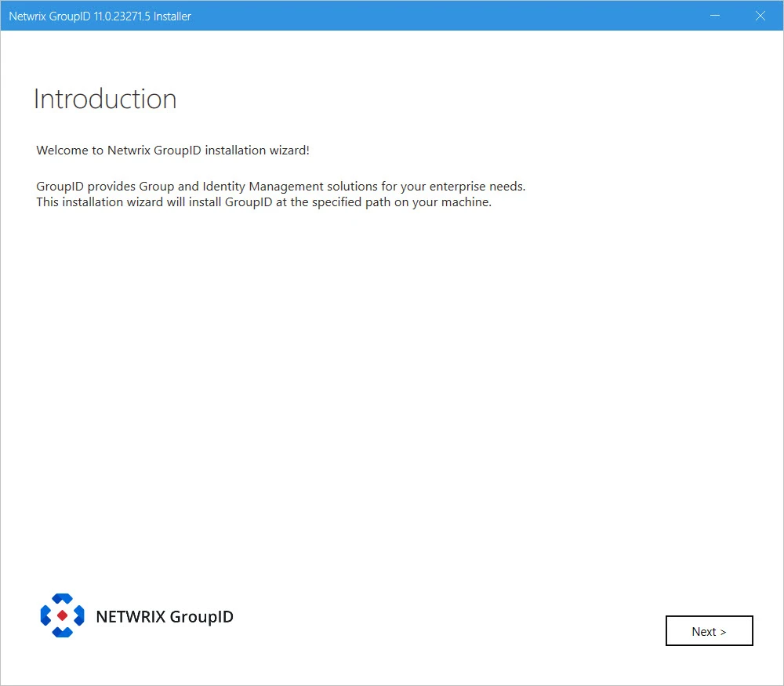
Task: Close the Netwrix GroupID installer
Action: click(x=760, y=16)
